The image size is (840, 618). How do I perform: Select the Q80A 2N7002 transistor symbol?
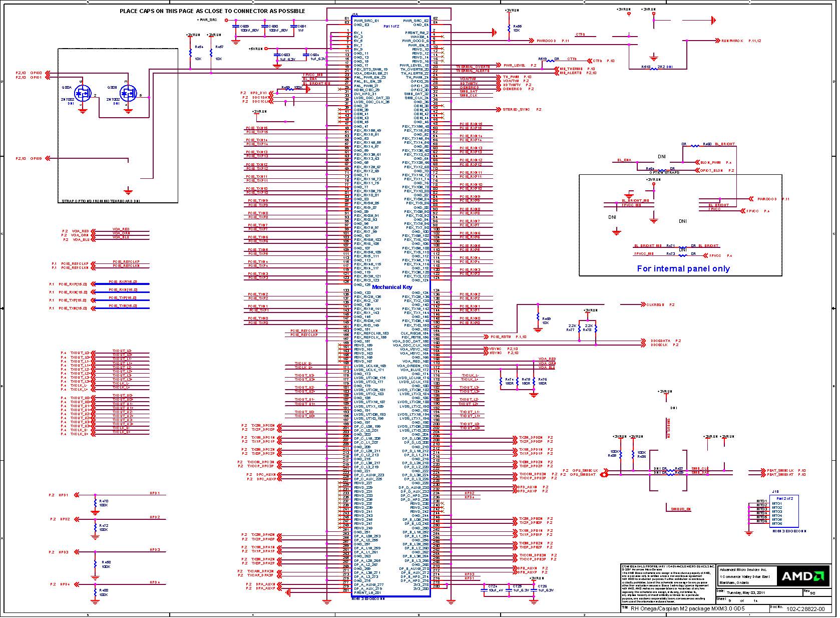tap(82, 93)
